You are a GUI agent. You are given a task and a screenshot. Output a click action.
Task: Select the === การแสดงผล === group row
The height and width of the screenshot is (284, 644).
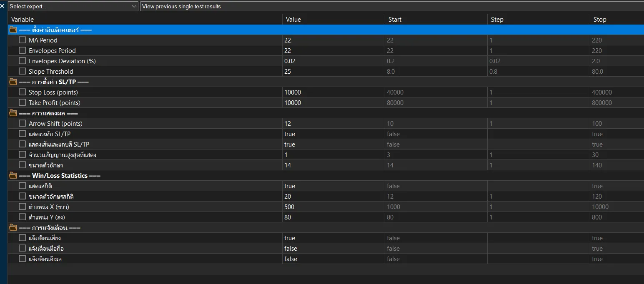coord(326,113)
